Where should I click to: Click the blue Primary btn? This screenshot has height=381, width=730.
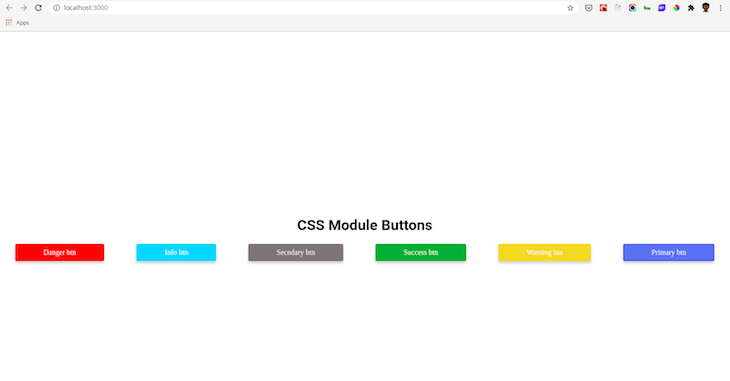click(669, 252)
